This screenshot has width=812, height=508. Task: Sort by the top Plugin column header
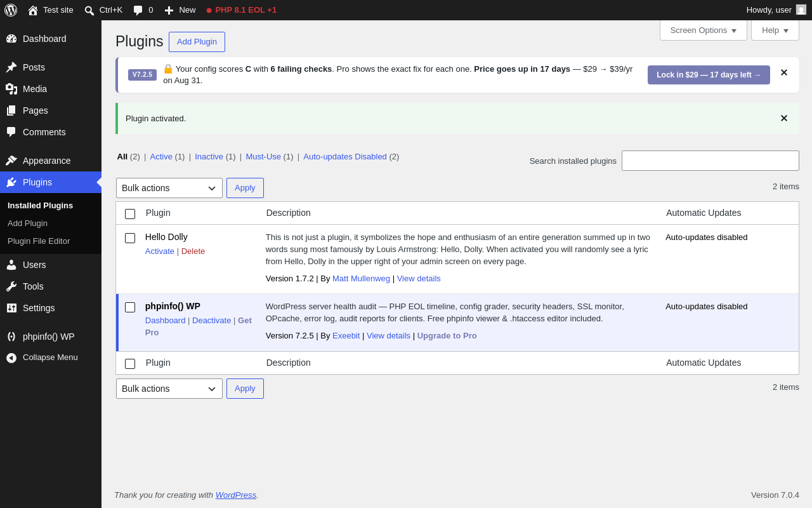[x=158, y=213]
